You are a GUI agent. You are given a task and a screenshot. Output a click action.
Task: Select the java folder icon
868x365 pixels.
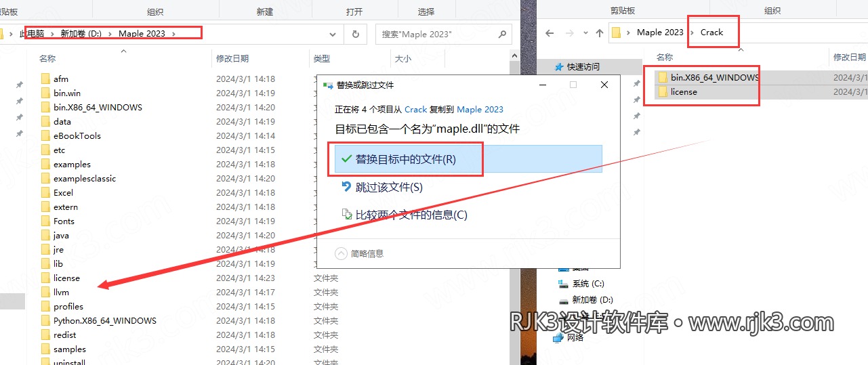(x=45, y=235)
